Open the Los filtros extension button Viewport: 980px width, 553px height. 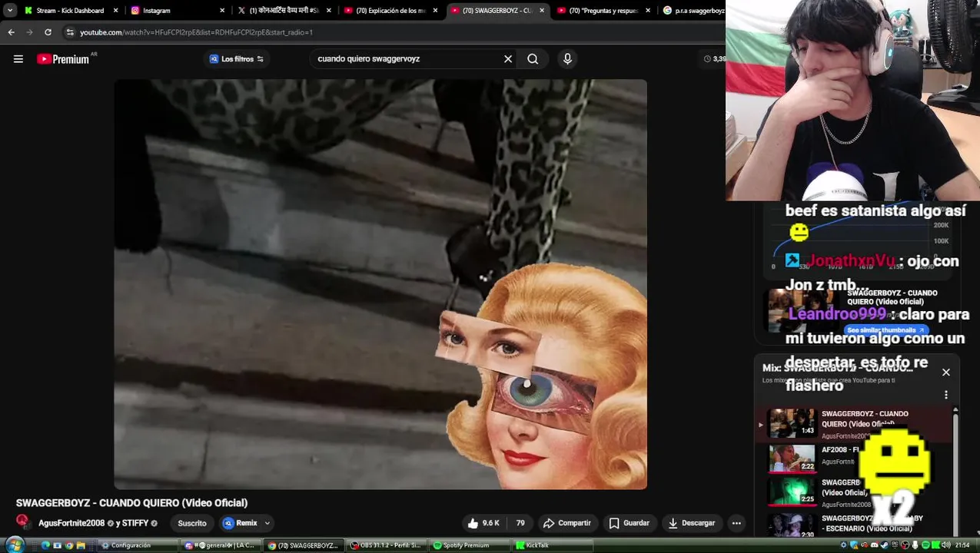pyautogui.click(x=237, y=59)
